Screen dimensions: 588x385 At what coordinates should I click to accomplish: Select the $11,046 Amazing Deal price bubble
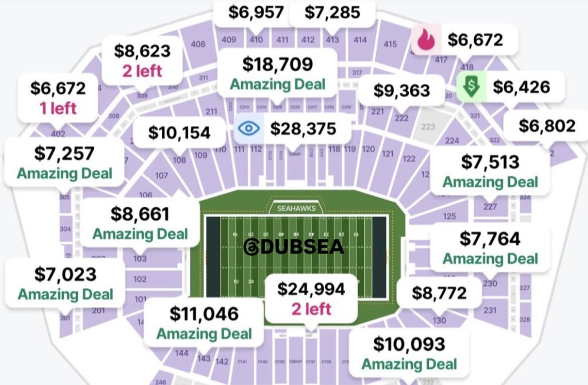pyautogui.click(x=204, y=322)
